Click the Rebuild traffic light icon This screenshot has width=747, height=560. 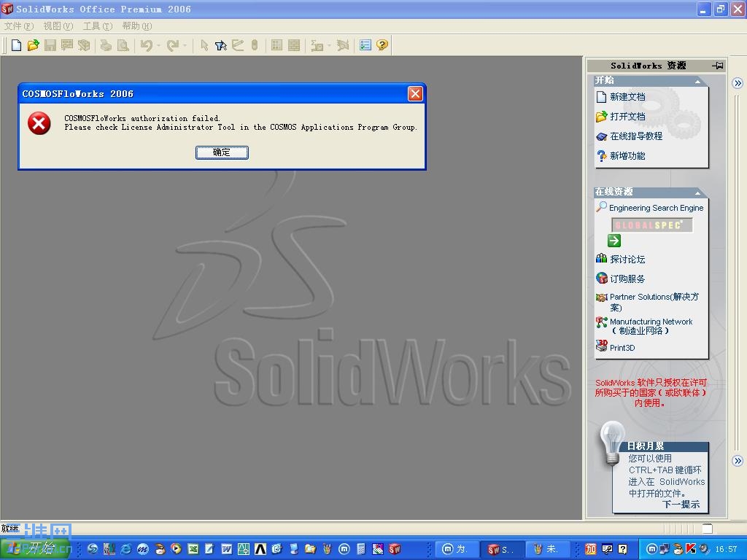tap(255, 45)
